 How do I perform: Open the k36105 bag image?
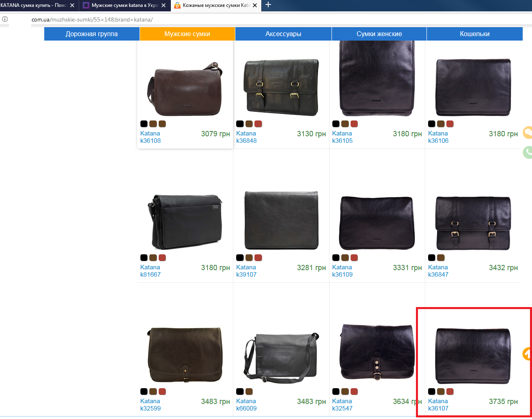pyautogui.click(x=377, y=78)
